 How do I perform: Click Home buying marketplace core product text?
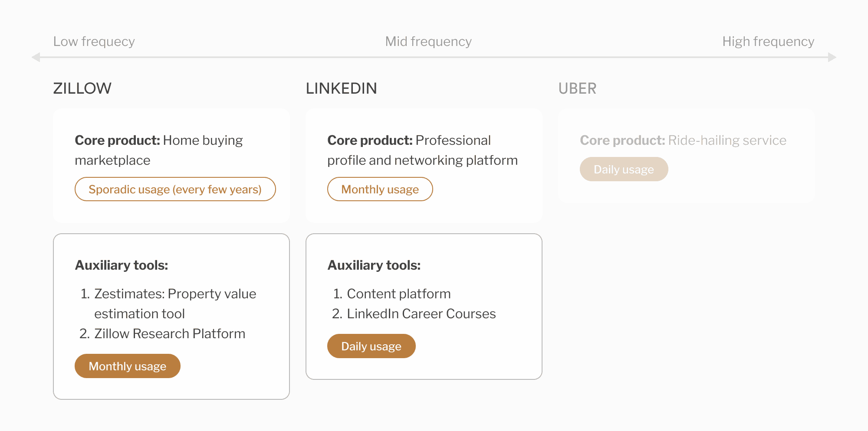159,150
